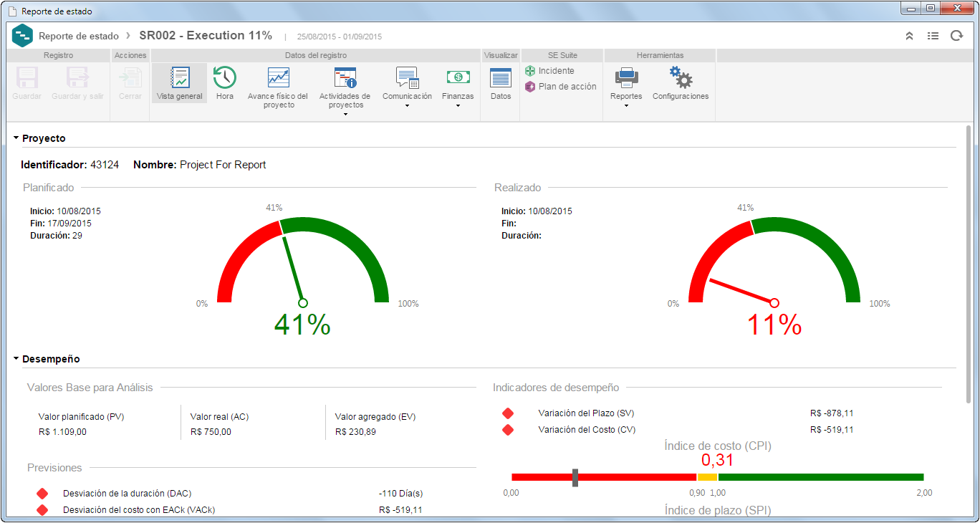Click the SE Suite logo icon
This screenshot has width=980, height=523.
(x=22, y=35)
